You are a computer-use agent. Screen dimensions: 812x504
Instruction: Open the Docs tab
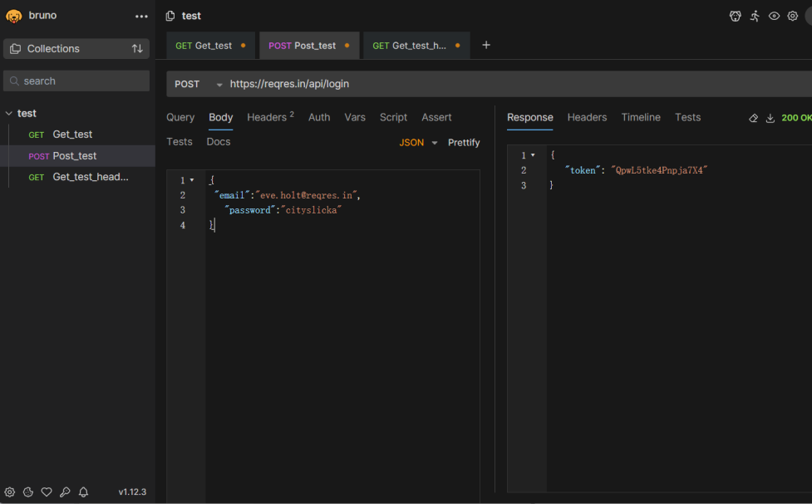(x=219, y=142)
